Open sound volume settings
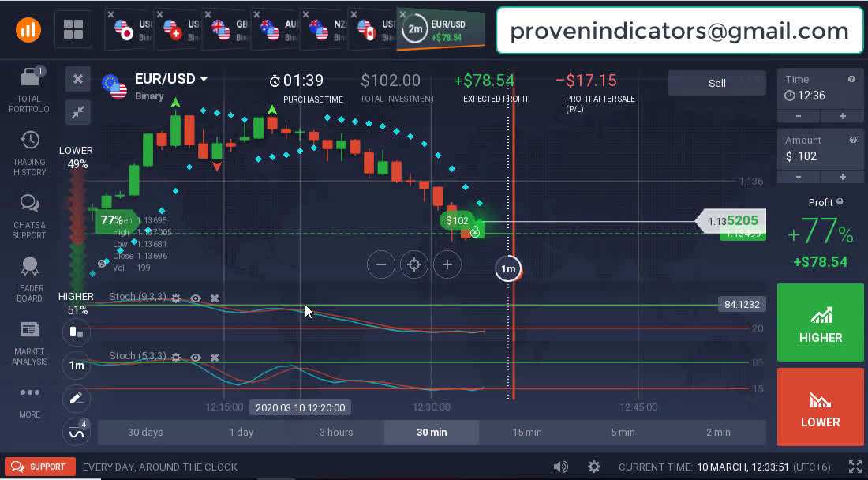The width and height of the screenshot is (868, 480). point(561,467)
